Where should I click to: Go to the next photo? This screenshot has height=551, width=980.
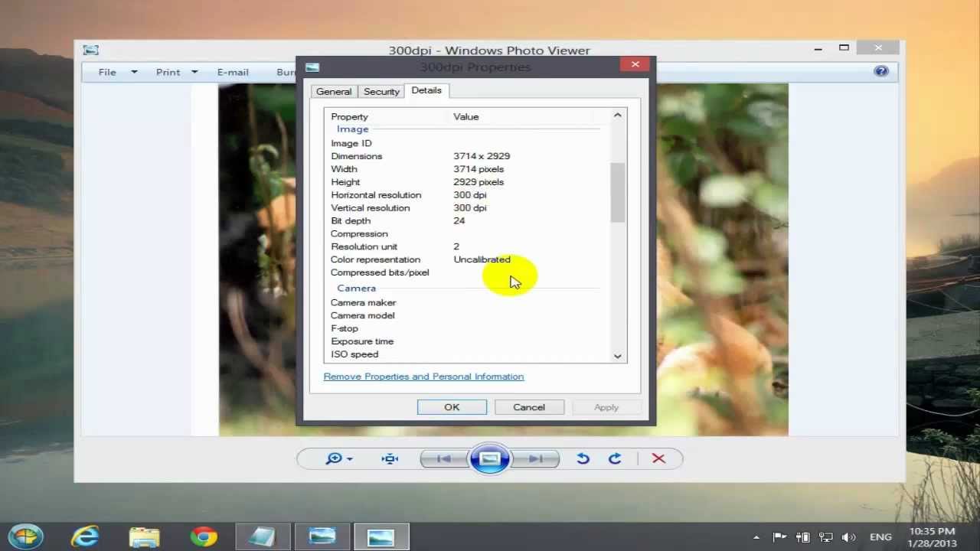[x=536, y=458]
